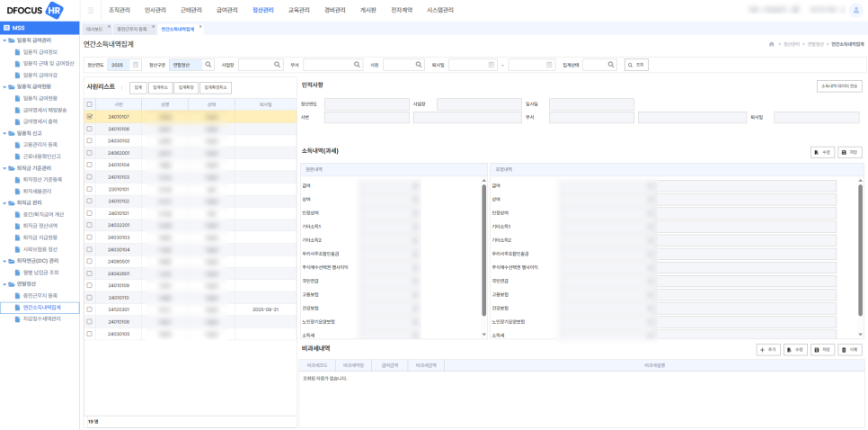The height and width of the screenshot is (430, 868).
Task: Click the 일용직 급여관리 folder icon
Action: pyautogui.click(x=12, y=40)
